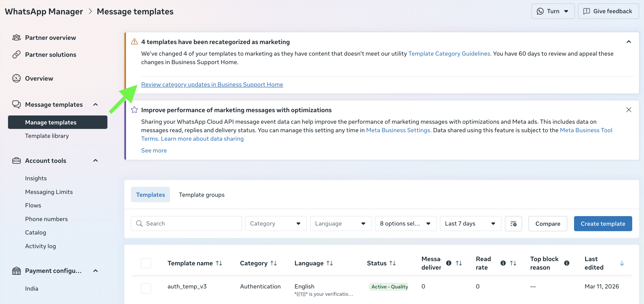Open Template library in sidebar
Image resolution: width=644 pixels, height=304 pixels.
pyautogui.click(x=47, y=136)
